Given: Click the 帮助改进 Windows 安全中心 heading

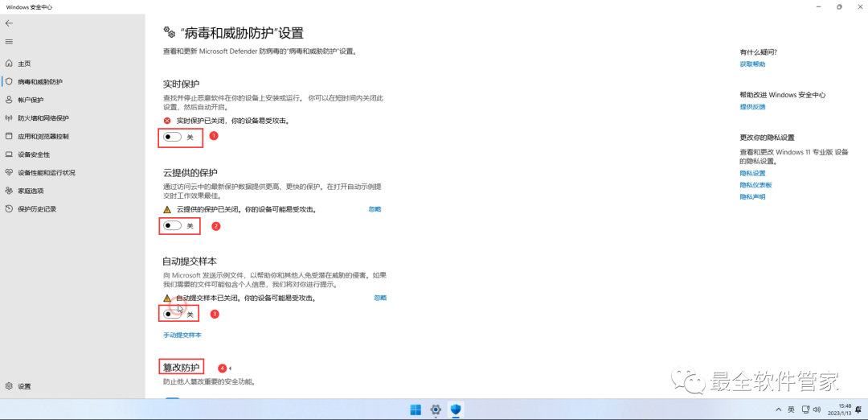Looking at the screenshot, I should click(x=783, y=95).
